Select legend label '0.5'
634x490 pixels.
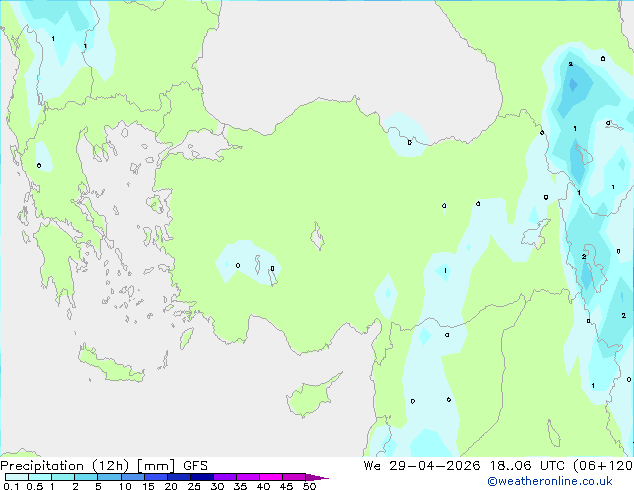click(x=35, y=486)
